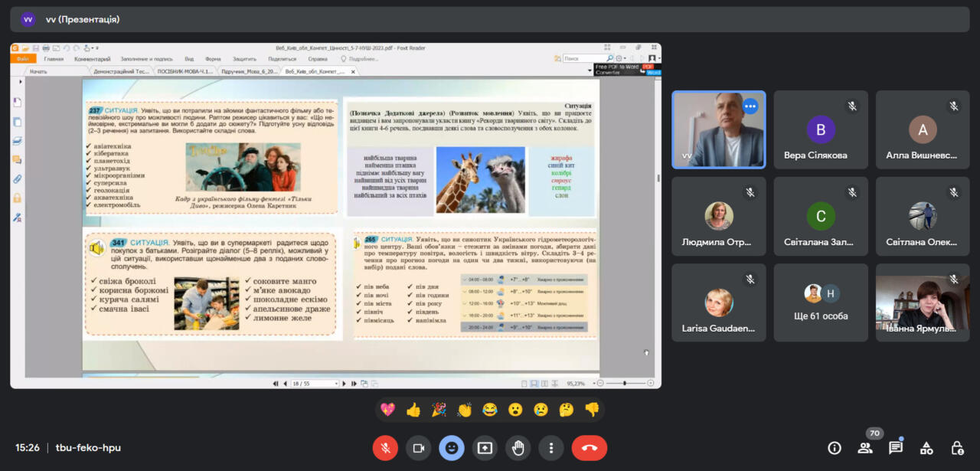Send thumbs down reaction
The width and height of the screenshot is (980, 471).
coord(592,410)
